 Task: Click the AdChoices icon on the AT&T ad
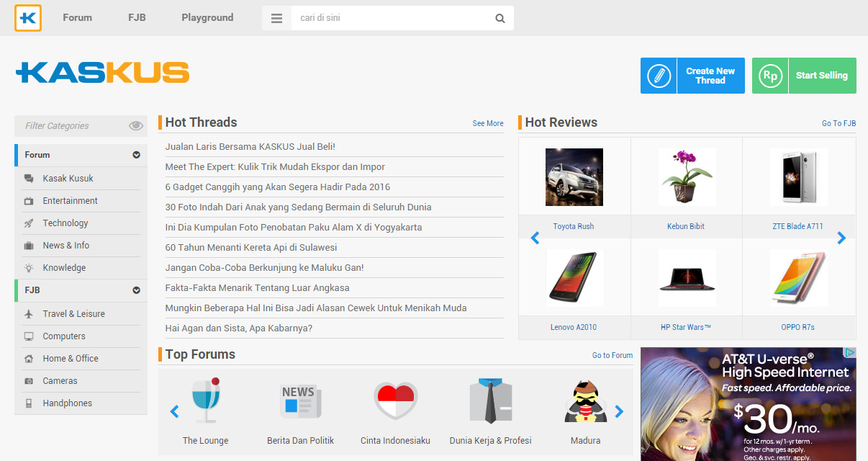click(850, 353)
